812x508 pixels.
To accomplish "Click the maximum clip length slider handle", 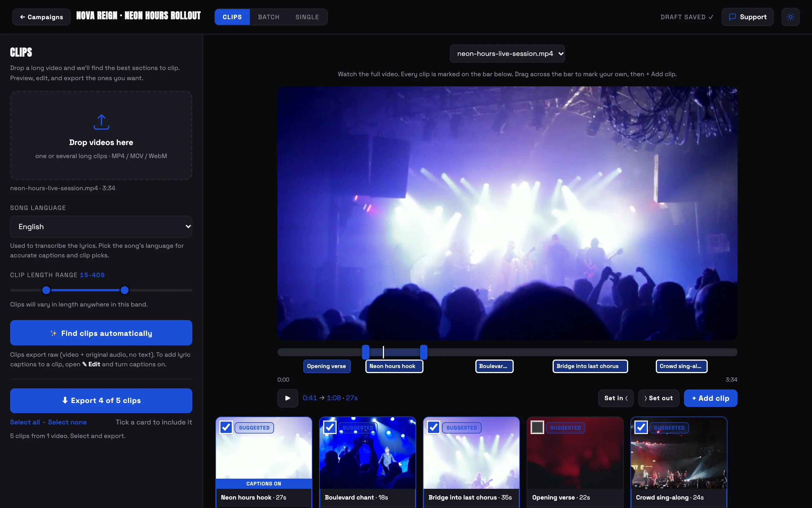I will coord(125,290).
